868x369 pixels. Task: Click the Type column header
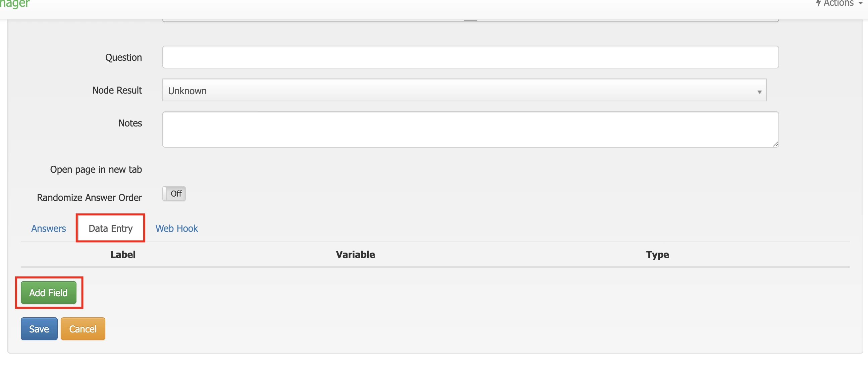pos(657,255)
